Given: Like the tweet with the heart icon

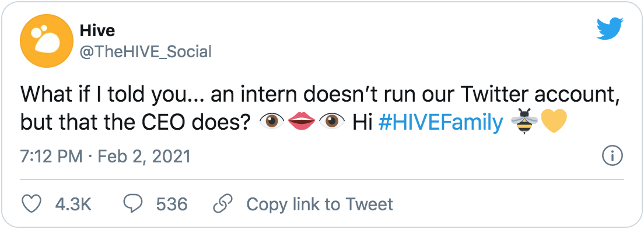Looking at the screenshot, I should (32, 204).
